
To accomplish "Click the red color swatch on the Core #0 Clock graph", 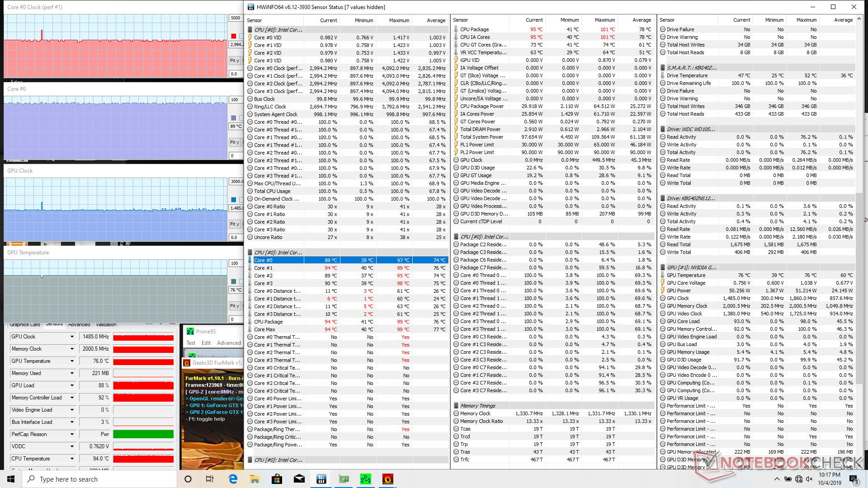I will pyautogui.click(x=234, y=36).
